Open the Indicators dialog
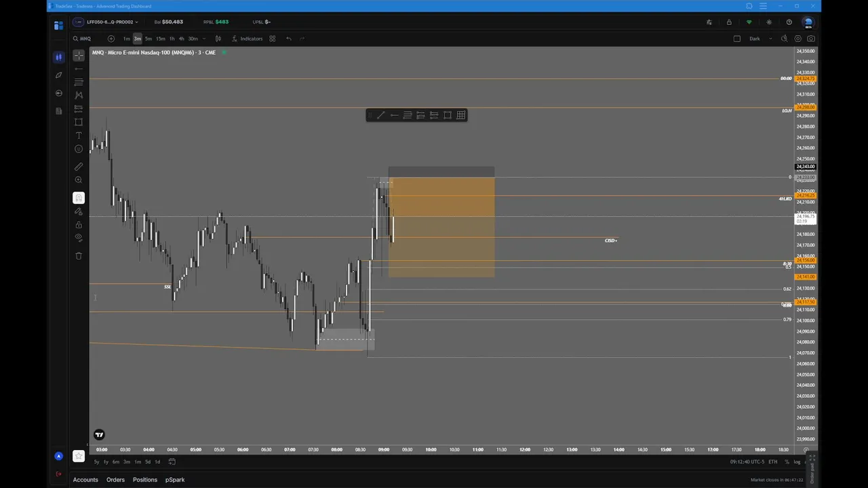 248,39
